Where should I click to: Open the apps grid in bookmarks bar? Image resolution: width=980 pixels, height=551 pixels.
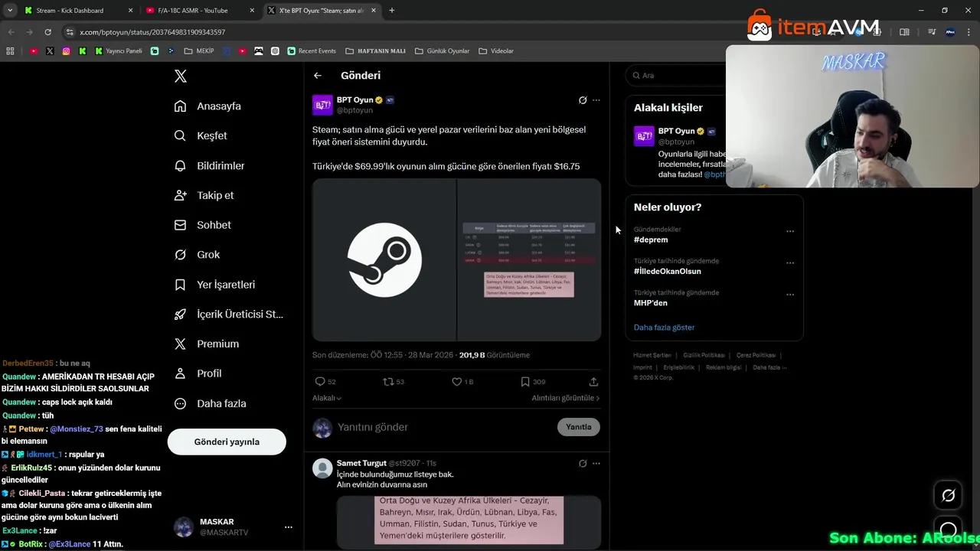pos(10,51)
